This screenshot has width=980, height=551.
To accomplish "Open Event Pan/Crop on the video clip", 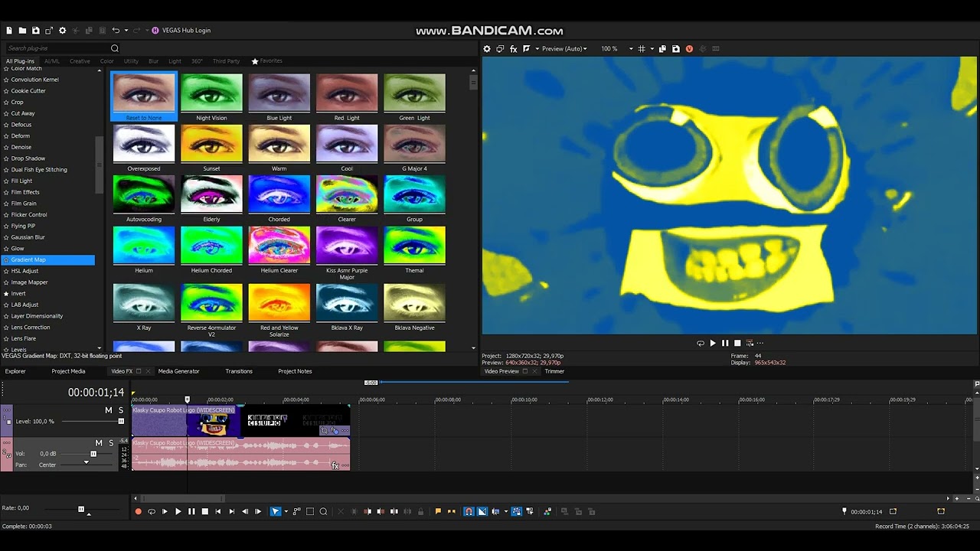I will [324, 431].
